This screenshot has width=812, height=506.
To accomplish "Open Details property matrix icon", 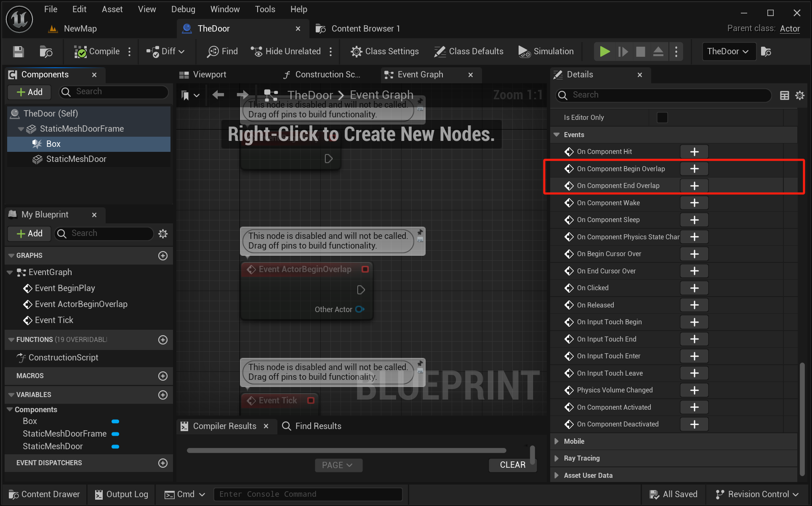I will tap(785, 95).
